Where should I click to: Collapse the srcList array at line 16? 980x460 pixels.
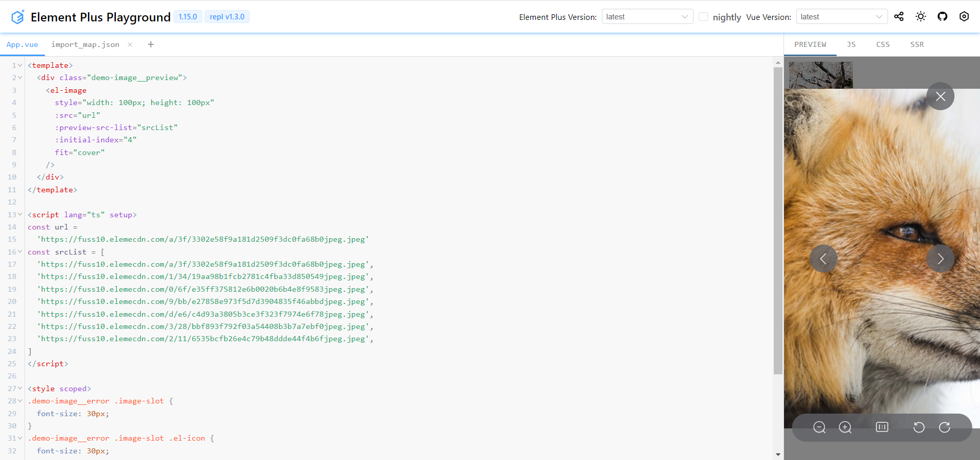pyautogui.click(x=20, y=252)
